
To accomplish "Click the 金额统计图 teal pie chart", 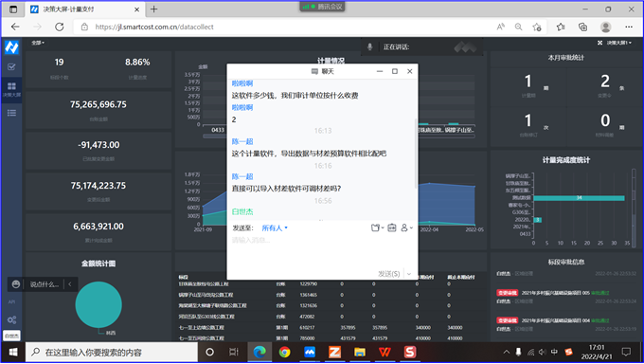I will tap(98, 305).
